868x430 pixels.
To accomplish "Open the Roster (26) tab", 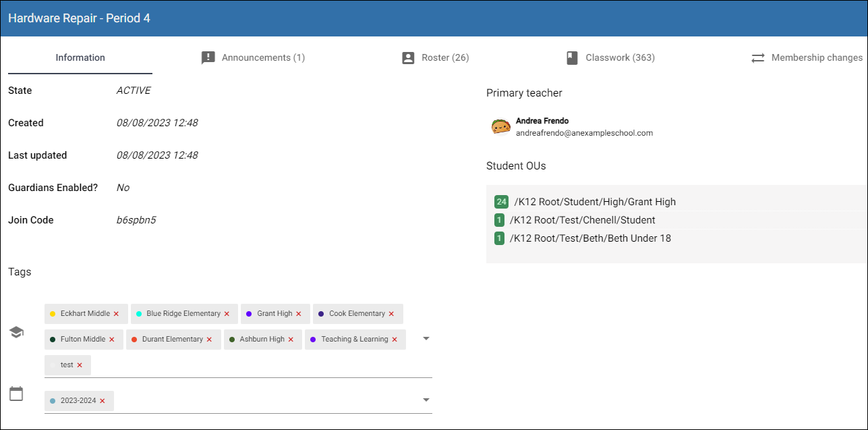I will (435, 57).
